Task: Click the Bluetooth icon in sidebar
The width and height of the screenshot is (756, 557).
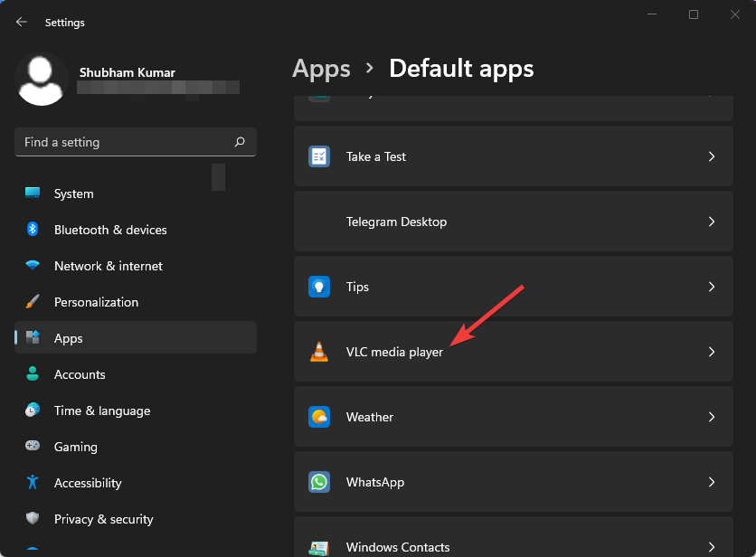Action: tap(33, 229)
